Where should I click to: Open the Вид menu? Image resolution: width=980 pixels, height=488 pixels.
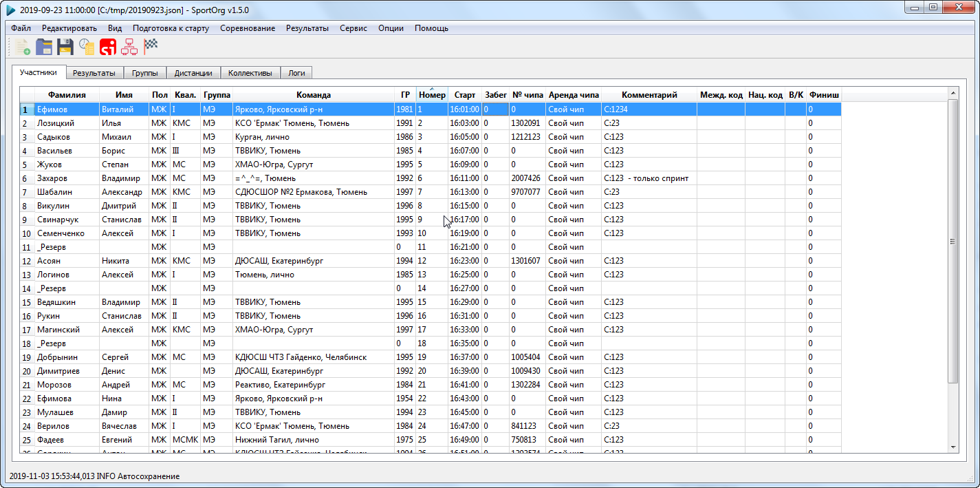[x=115, y=28]
